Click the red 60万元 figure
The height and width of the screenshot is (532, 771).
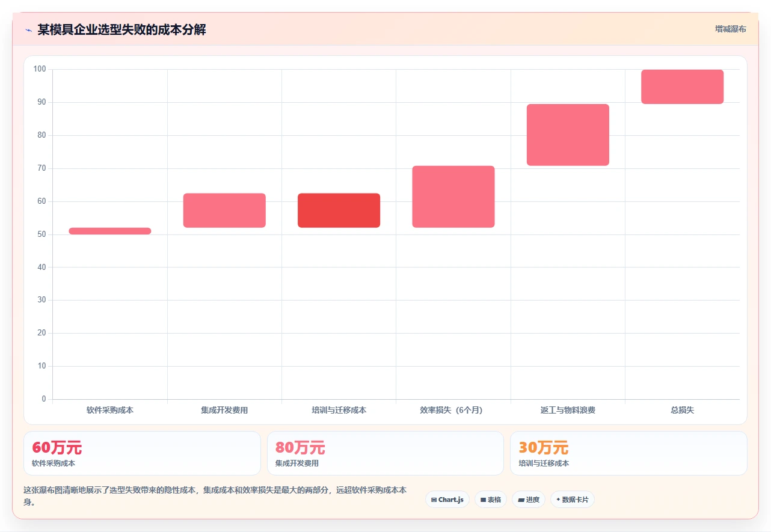(x=57, y=448)
